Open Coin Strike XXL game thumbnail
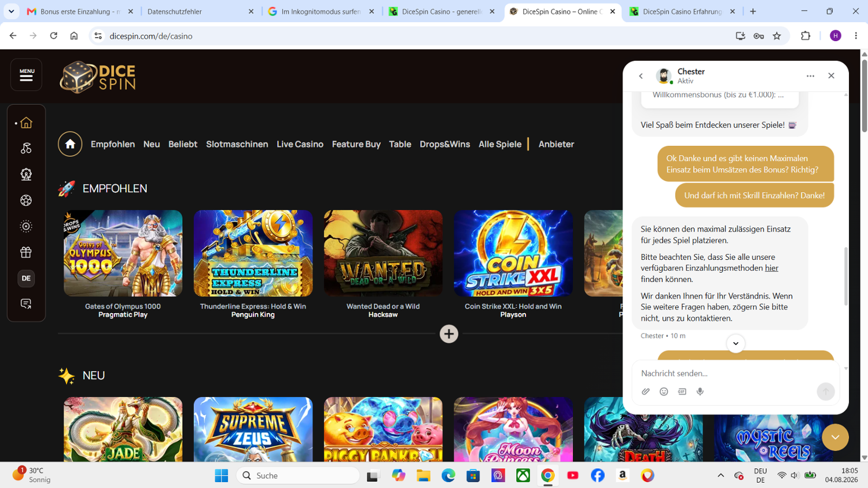The image size is (868, 488). (x=513, y=253)
